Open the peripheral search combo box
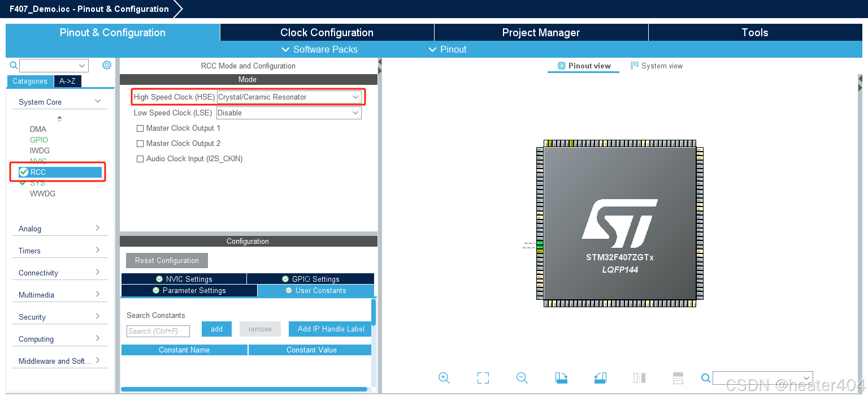Image resolution: width=868 pixels, height=400 pixels. [x=54, y=66]
